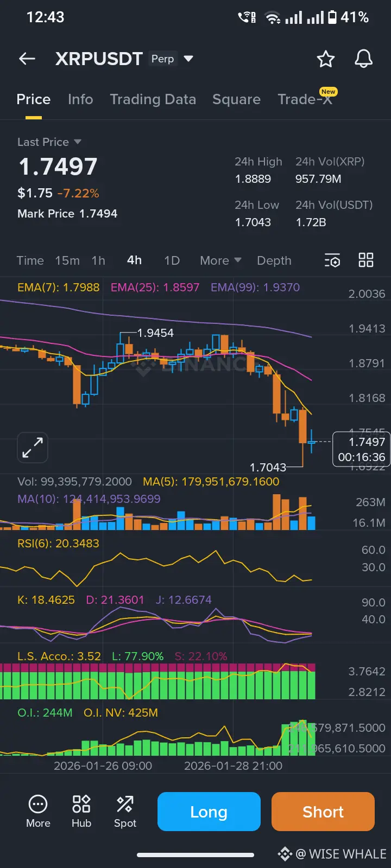Tap the 2026-01-28 21:00 date label
391x868 pixels.
pyautogui.click(x=234, y=766)
